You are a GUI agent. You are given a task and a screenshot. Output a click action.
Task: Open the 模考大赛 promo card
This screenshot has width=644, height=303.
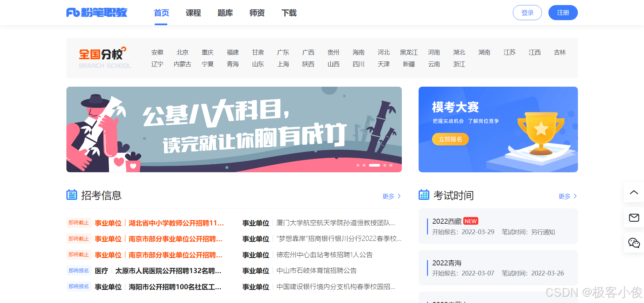[498, 129]
